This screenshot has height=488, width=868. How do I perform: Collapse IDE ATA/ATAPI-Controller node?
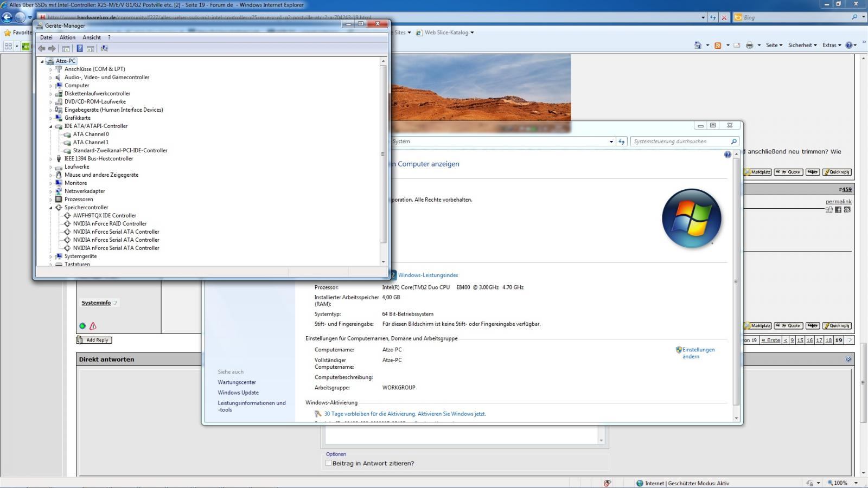[x=51, y=126]
